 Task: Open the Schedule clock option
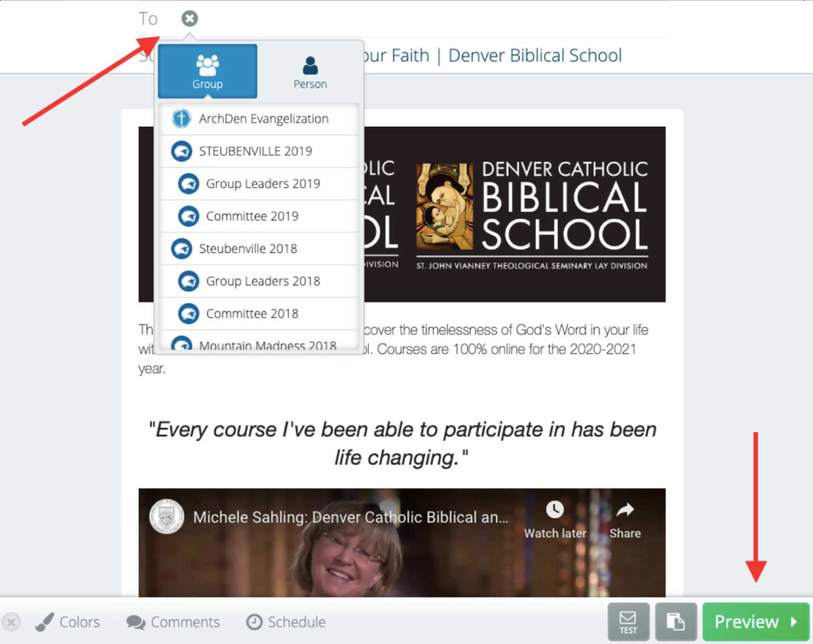click(286, 622)
